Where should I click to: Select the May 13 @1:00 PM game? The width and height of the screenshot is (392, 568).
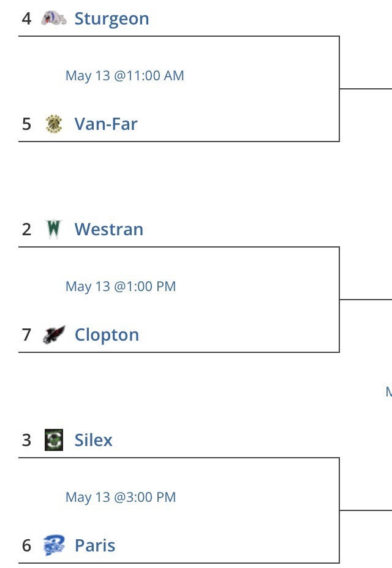tap(121, 287)
